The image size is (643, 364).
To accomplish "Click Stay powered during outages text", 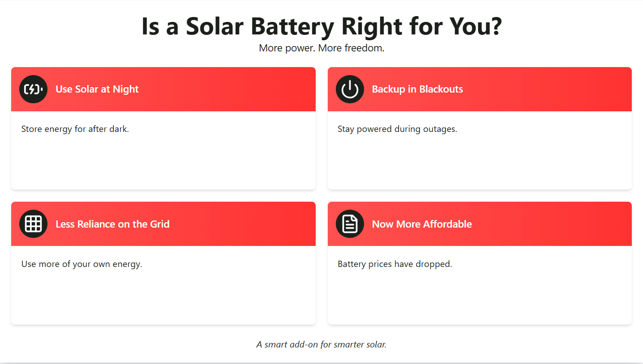I will 397,129.
